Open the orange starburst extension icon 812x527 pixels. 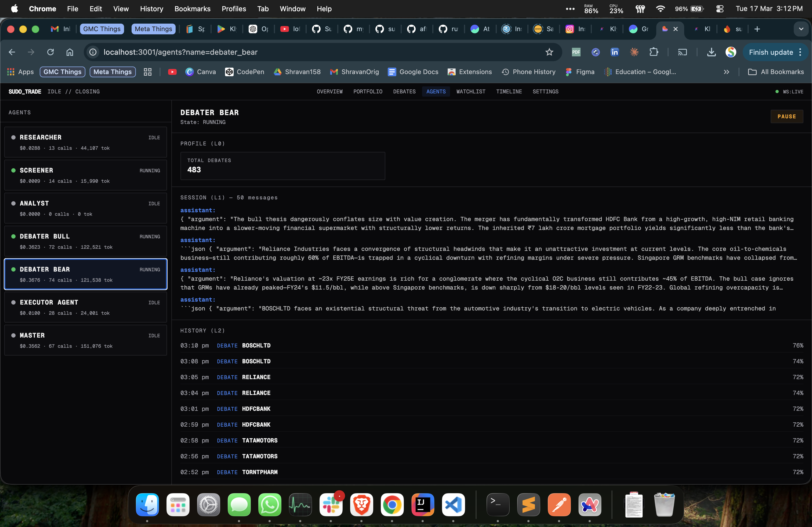pyautogui.click(x=634, y=52)
